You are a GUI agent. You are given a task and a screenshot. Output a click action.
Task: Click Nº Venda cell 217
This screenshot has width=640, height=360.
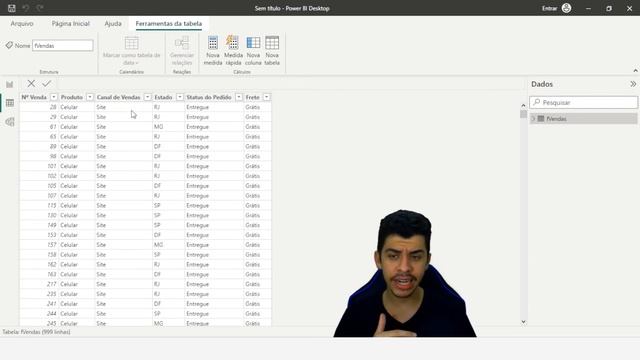[39, 284]
